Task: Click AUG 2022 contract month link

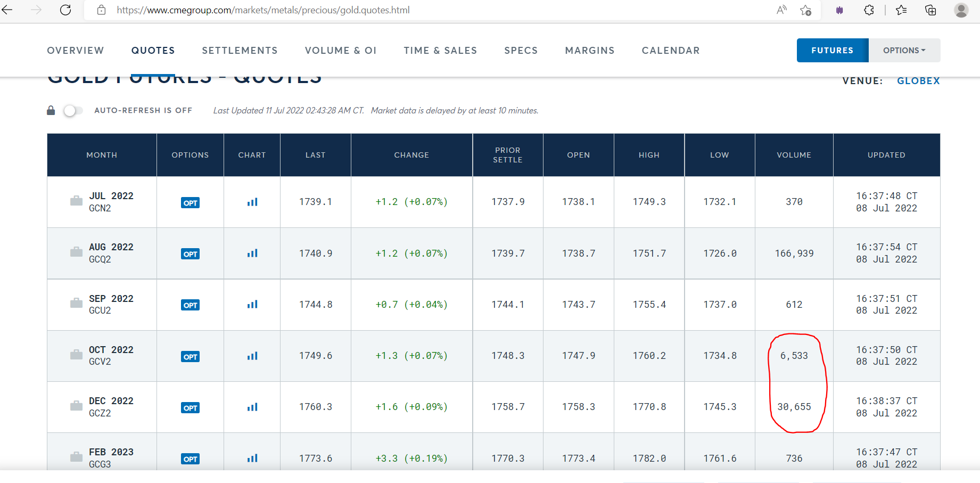Action: point(111,247)
